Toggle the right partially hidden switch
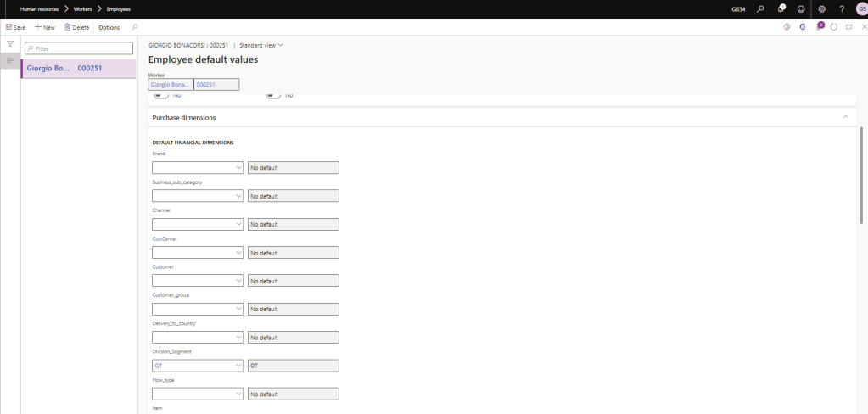The image size is (868, 414). (x=273, y=95)
